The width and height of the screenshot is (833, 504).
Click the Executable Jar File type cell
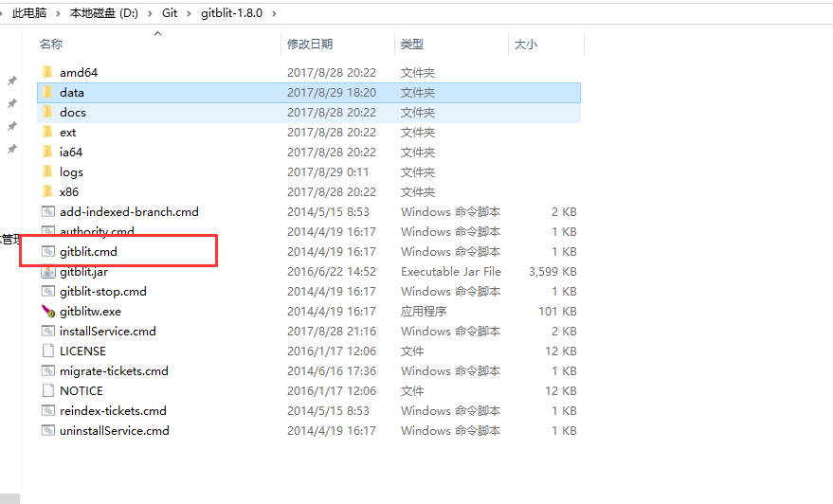coord(451,271)
